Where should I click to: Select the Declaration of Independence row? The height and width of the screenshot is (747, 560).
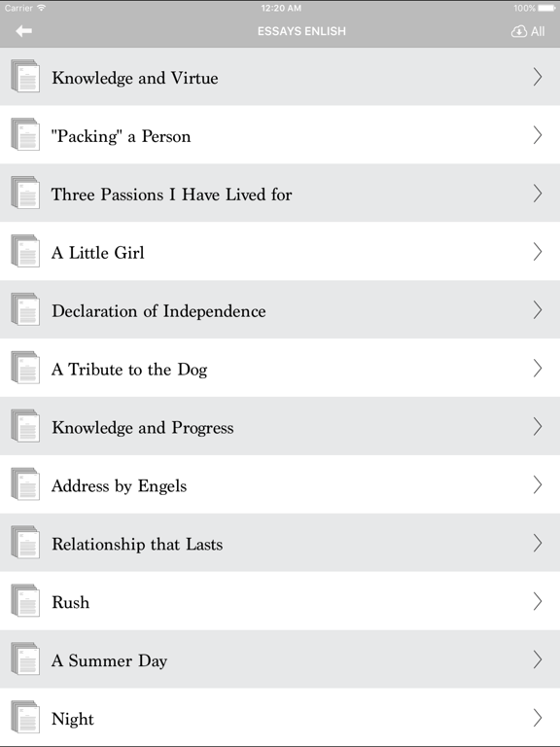click(x=280, y=309)
